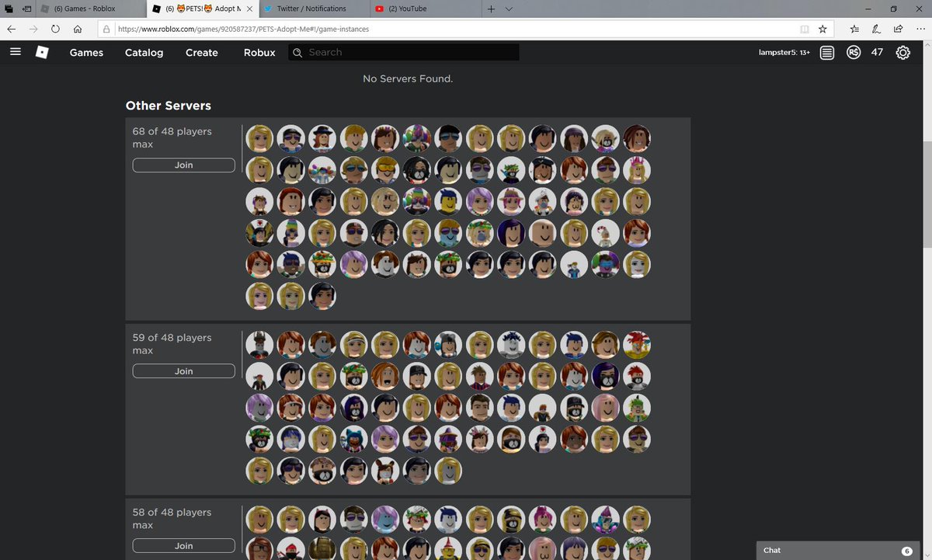Join the 68-player server
The image size is (932, 560).
coord(183,165)
